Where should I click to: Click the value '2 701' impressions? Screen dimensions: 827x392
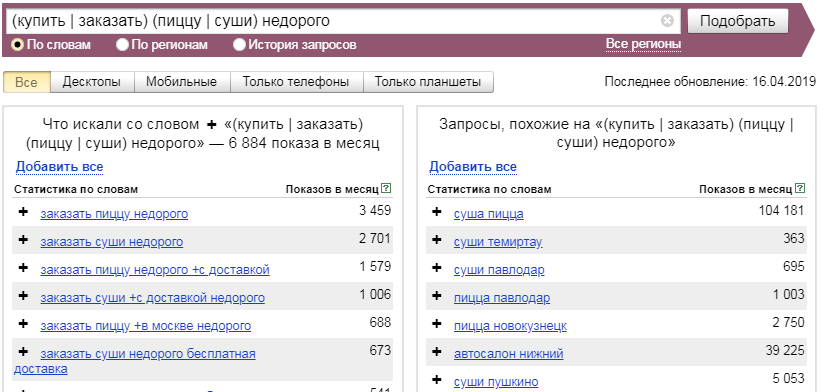pyautogui.click(x=375, y=238)
